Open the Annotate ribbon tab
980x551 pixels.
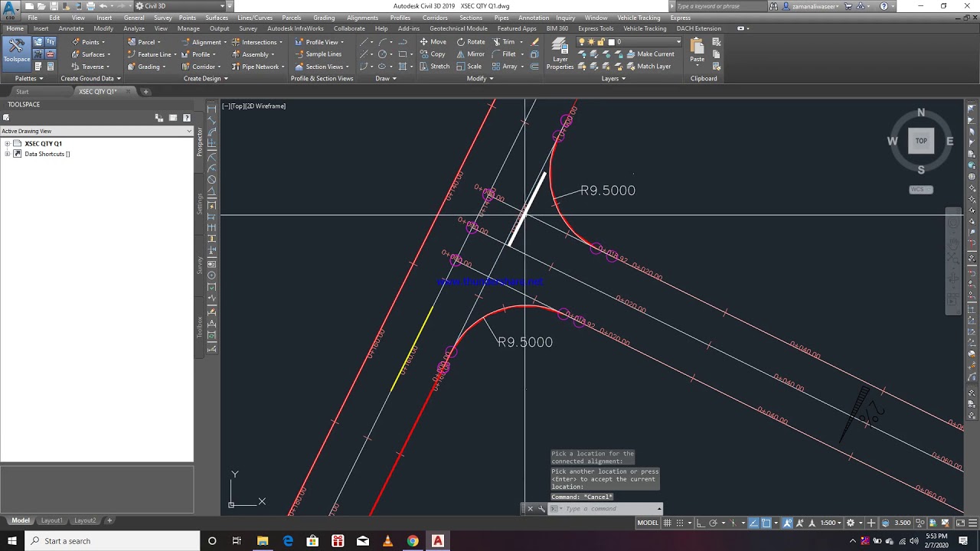[71, 28]
